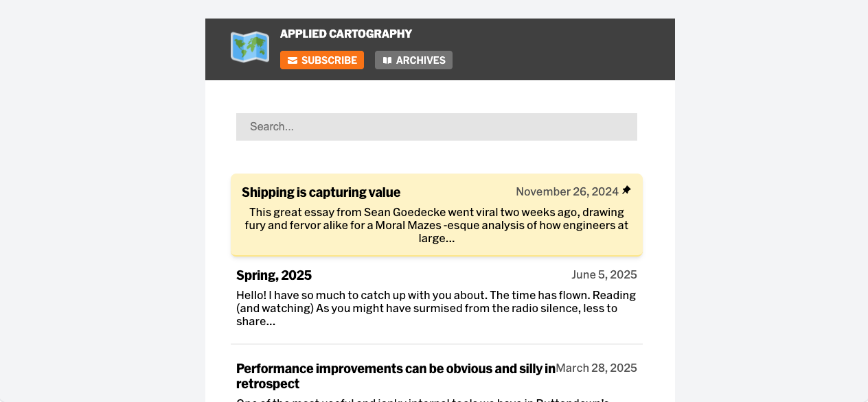This screenshot has height=402, width=868.
Task: Subscribe to the newsletter
Action: pos(322,60)
